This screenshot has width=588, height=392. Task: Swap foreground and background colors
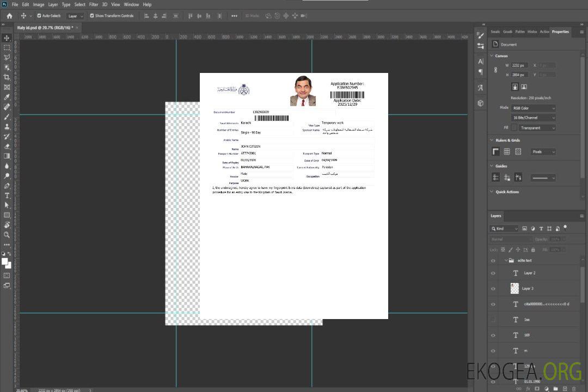coord(10,254)
